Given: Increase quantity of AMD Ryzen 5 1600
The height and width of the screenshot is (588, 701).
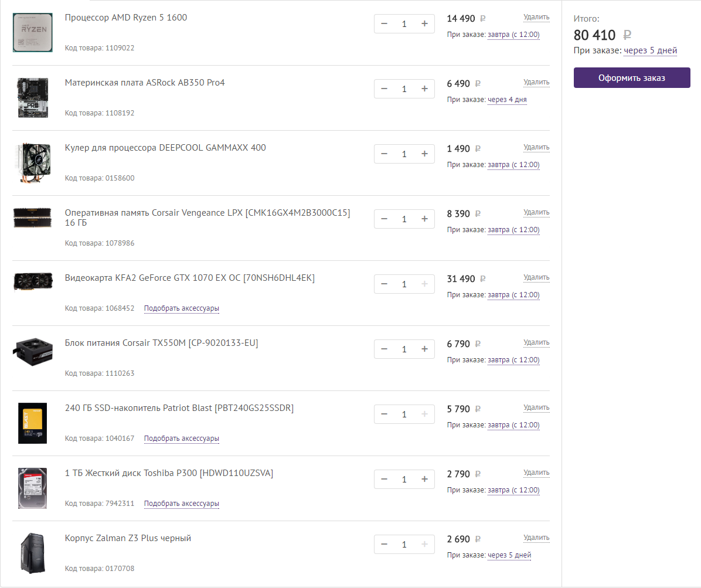Looking at the screenshot, I should pos(424,24).
